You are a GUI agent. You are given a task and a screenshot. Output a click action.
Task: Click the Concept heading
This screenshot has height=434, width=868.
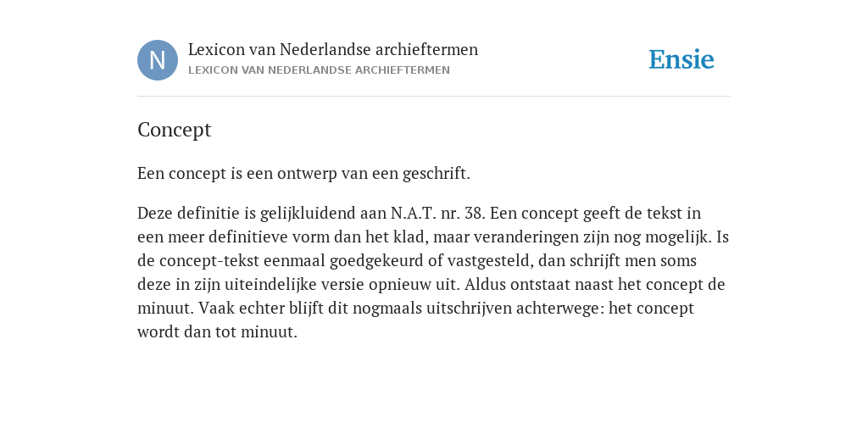pos(175,130)
